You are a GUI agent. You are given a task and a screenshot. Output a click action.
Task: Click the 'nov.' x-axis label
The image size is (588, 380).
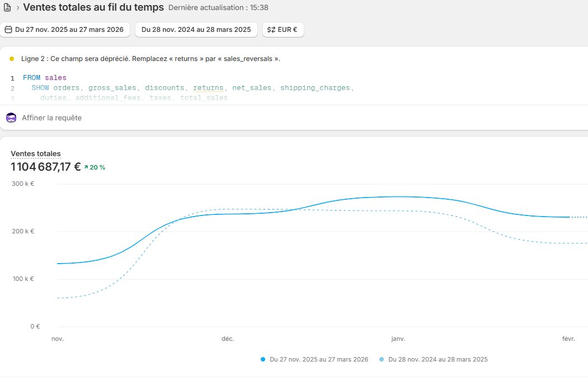pyautogui.click(x=58, y=339)
